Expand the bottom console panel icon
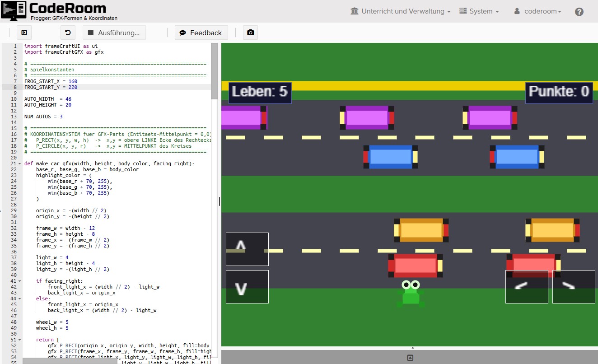Viewport: 598px width, 364px height. 410,358
